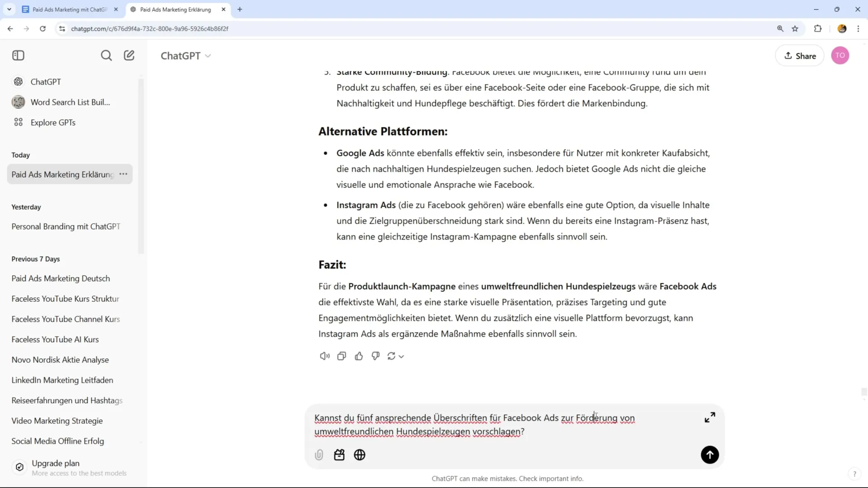Switch to Paid Ads Marketing mit ChatGPT tab
The height and width of the screenshot is (488, 868).
click(x=70, y=9)
